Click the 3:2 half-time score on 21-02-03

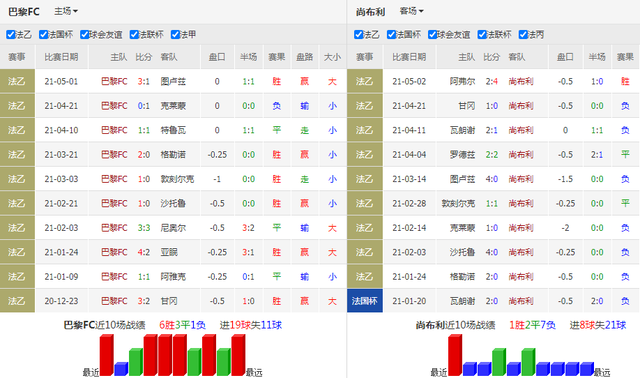pyautogui.click(x=249, y=228)
